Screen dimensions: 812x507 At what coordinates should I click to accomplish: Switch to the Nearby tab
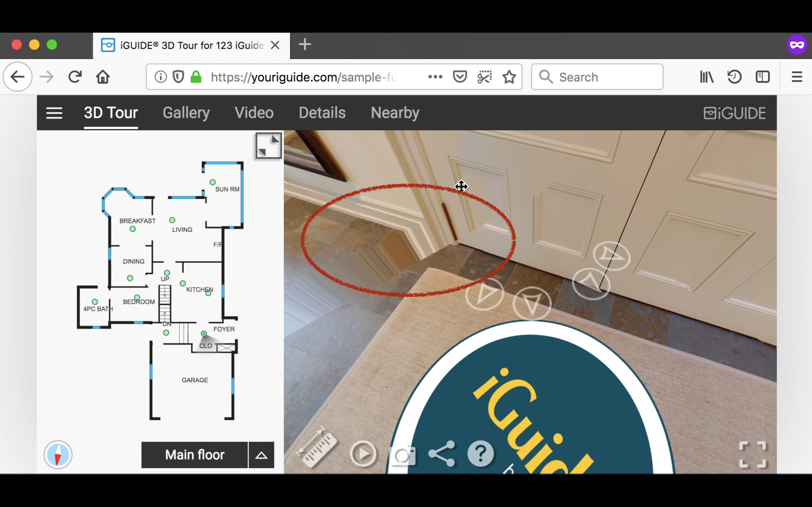pyautogui.click(x=395, y=113)
